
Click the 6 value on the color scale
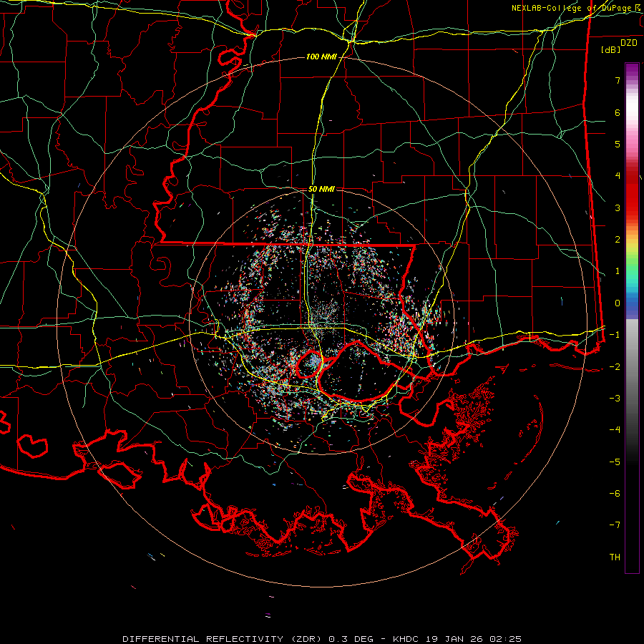618,112
